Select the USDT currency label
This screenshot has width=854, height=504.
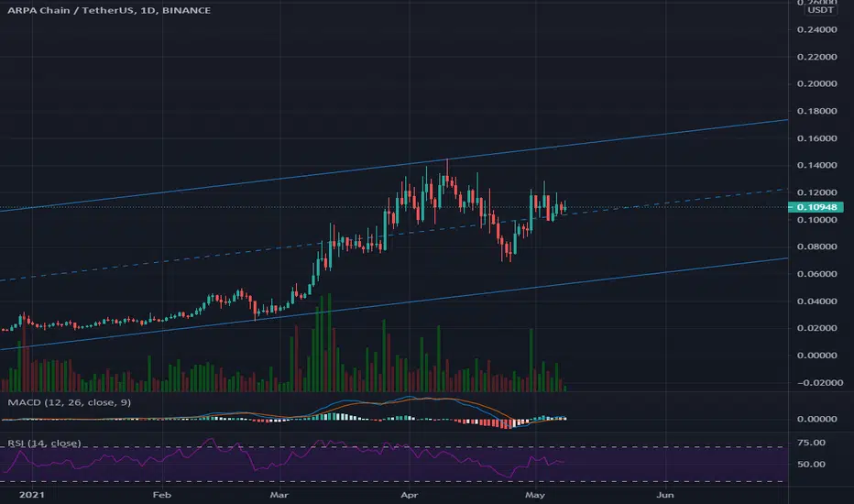[820, 10]
